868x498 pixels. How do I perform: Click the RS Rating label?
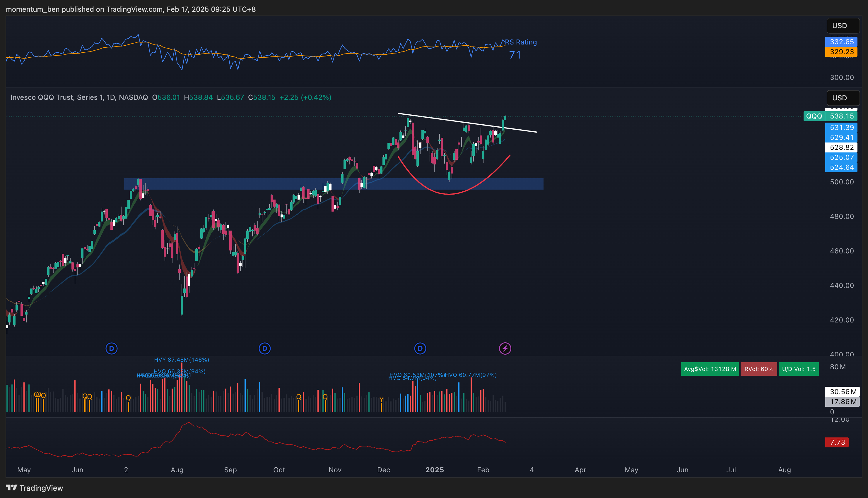[521, 42]
